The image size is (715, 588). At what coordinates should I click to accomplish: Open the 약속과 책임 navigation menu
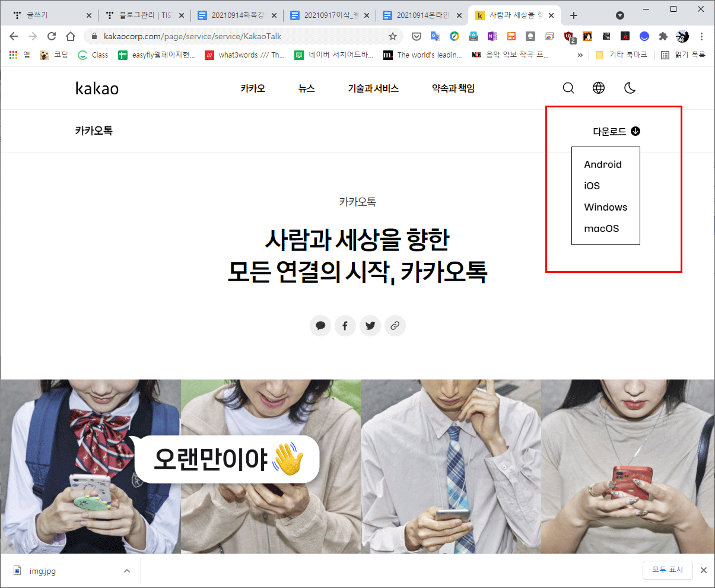point(453,88)
